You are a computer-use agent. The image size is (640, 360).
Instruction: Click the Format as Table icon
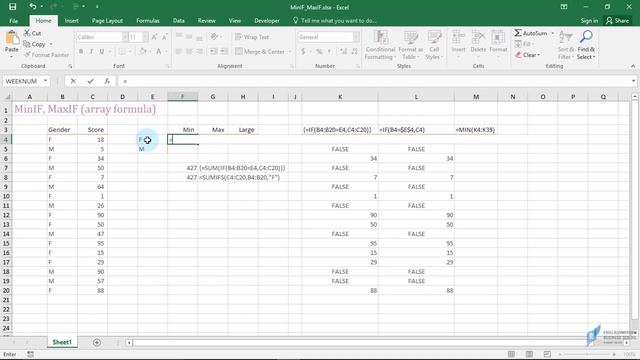coord(411,38)
